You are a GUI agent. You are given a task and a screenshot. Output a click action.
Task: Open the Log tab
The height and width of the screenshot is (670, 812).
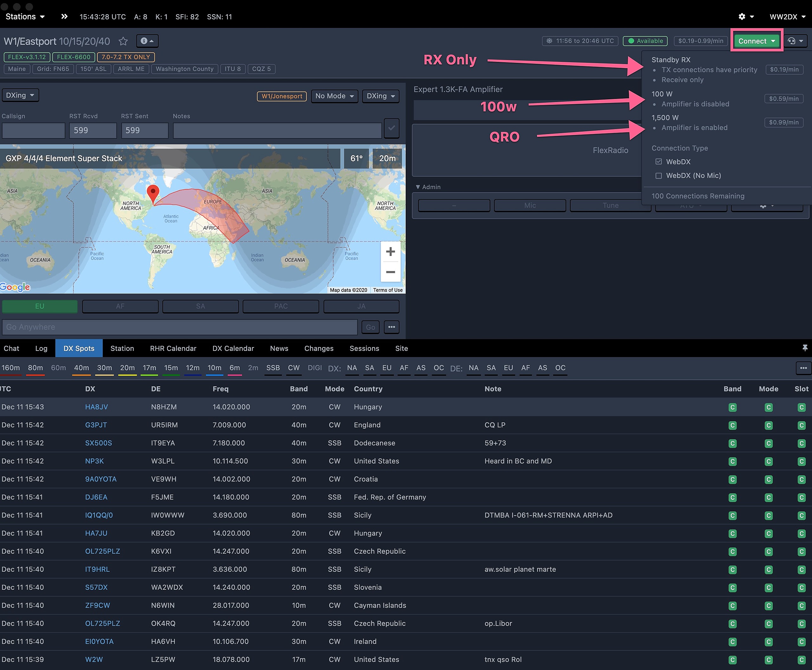[x=41, y=349]
